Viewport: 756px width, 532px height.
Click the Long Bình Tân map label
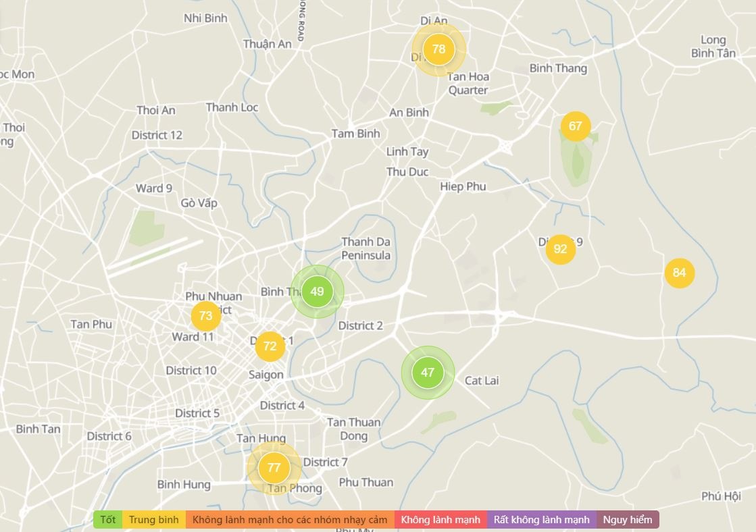[x=713, y=47]
